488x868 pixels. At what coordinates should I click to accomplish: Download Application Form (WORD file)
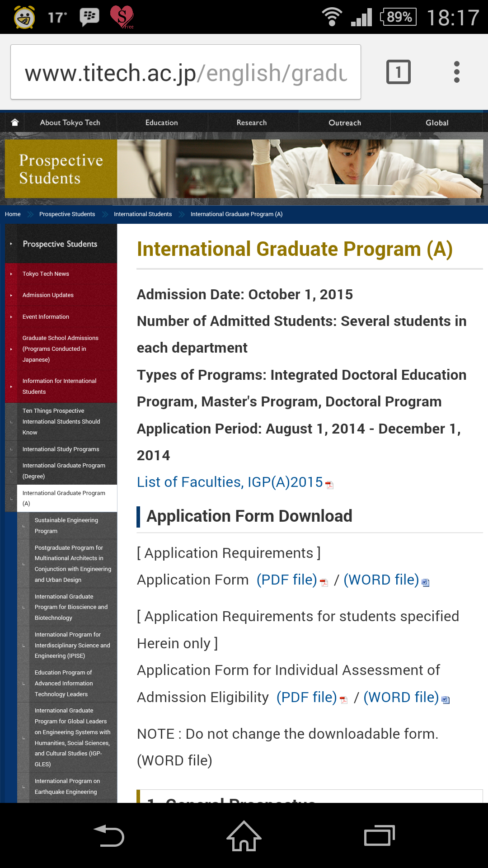click(381, 580)
